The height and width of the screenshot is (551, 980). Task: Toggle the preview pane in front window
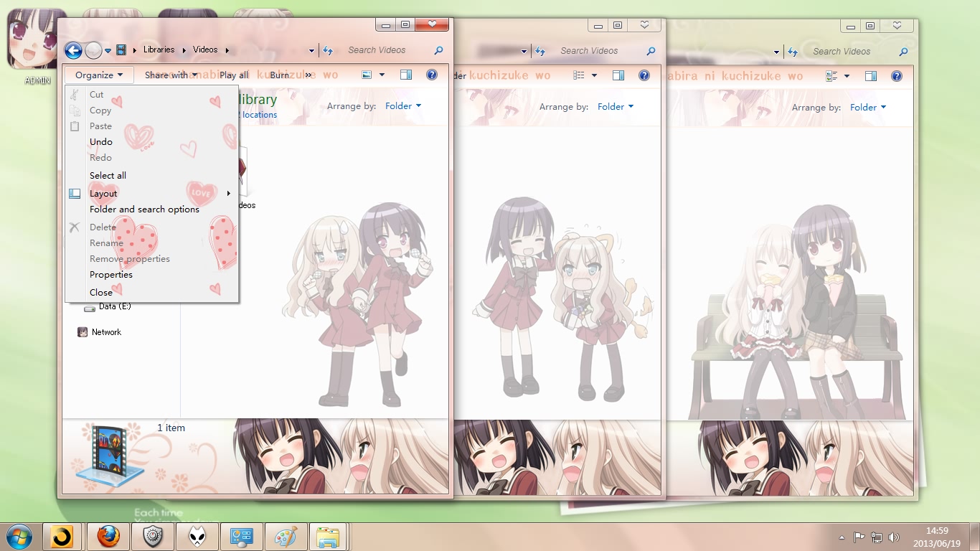coord(406,75)
